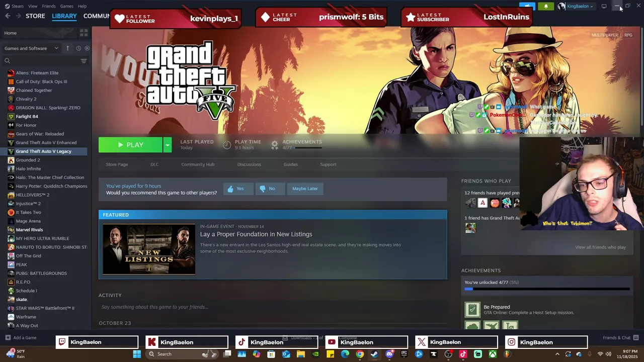Answer No to recommendation
The width and height of the screenshot is (644, 362).
pos(270,189)
